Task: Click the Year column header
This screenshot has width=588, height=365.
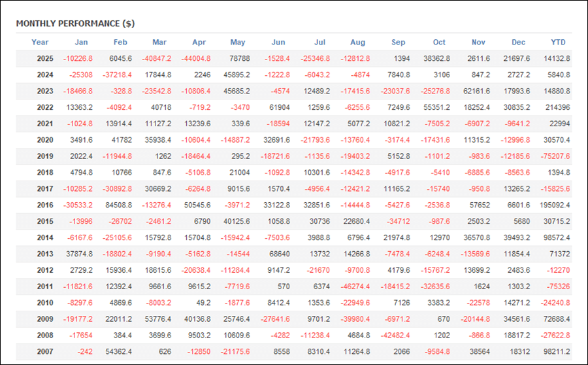Action: 40,43
